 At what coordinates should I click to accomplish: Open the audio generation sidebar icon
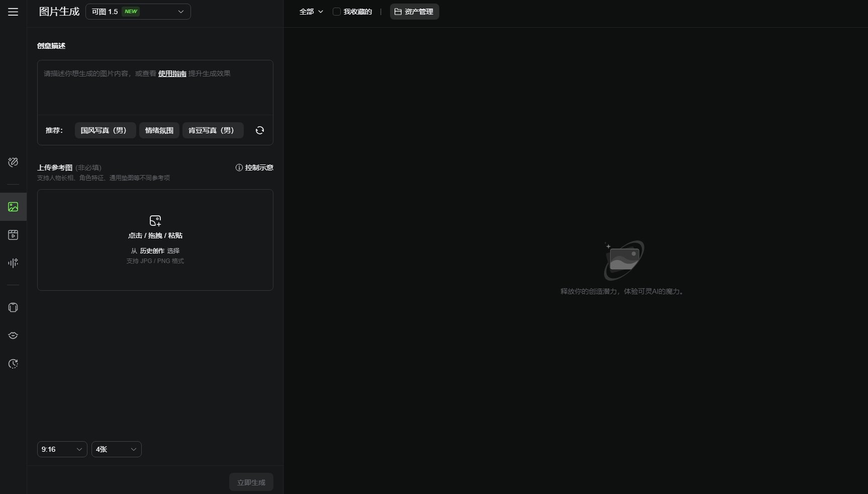pos(13,263)
